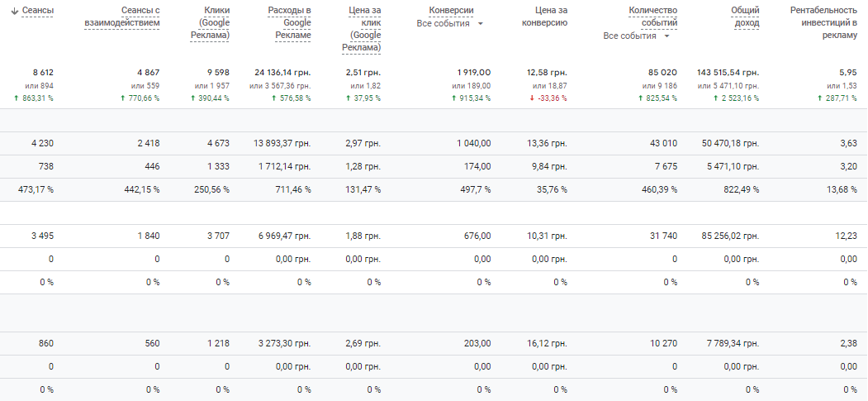Screen dimensions: 868x401
Task: Select cell 6 969,47 грн.
Action: point(287,236)
